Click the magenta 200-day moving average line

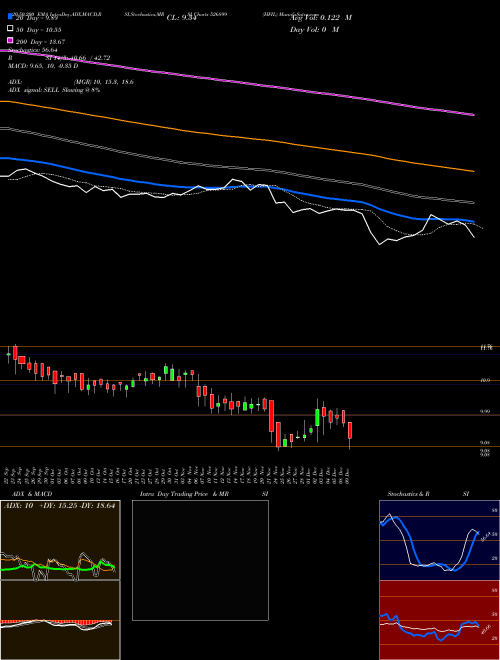tap(237, 80)
